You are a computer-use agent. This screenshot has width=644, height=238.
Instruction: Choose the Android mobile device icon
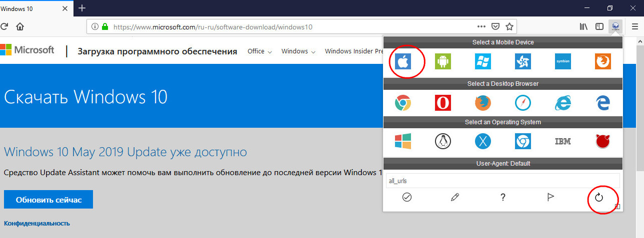coord(443,61)
